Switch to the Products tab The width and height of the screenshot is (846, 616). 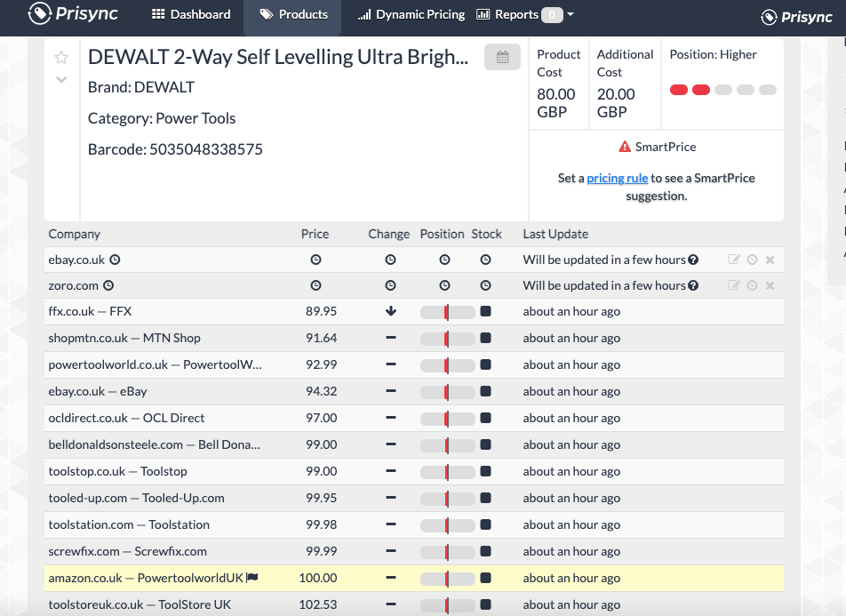293,14
